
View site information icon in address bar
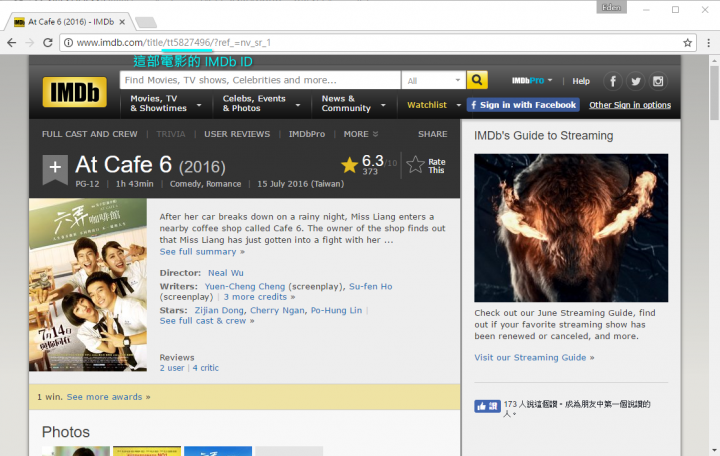point(68,43)
